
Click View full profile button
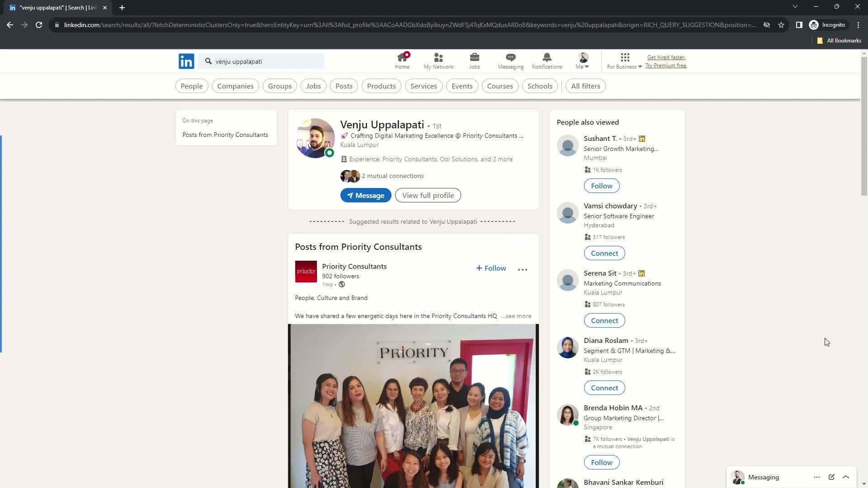tap(428, 195)
